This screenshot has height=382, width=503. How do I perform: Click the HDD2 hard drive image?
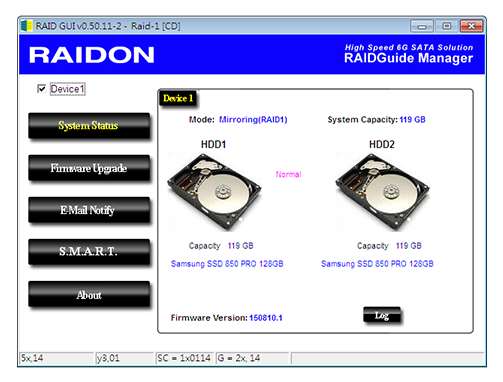click(x=382, y=192)
